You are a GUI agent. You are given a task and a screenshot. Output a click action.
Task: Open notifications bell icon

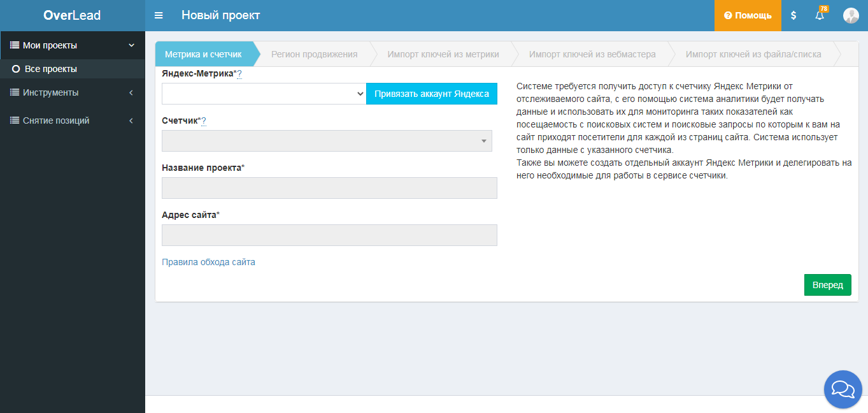(820, 15)
